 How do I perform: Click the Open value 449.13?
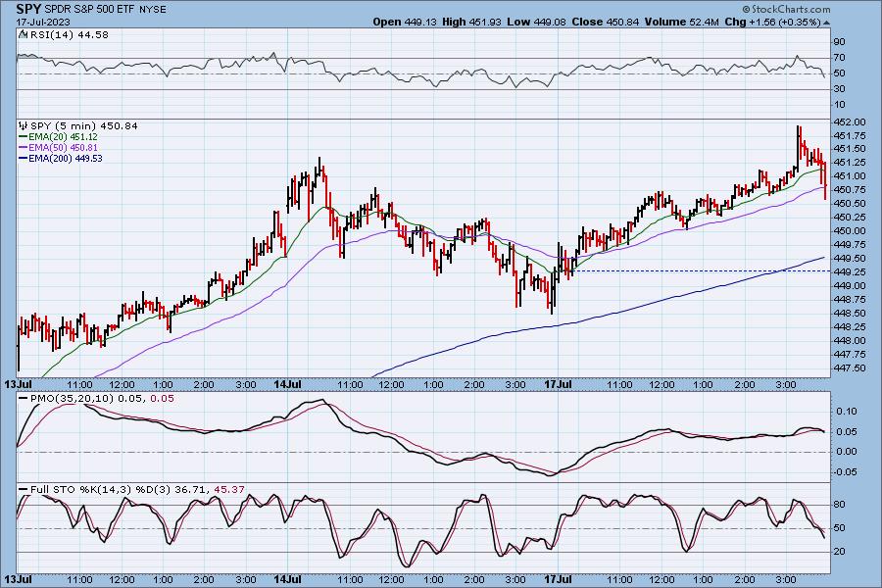tap(420, 22)
